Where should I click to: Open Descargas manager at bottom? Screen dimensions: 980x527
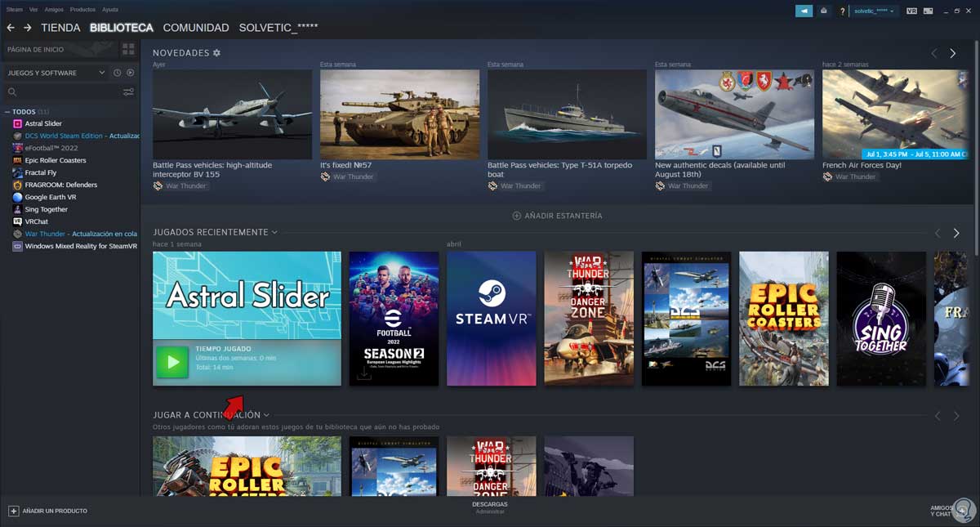[x=490, y=507]
